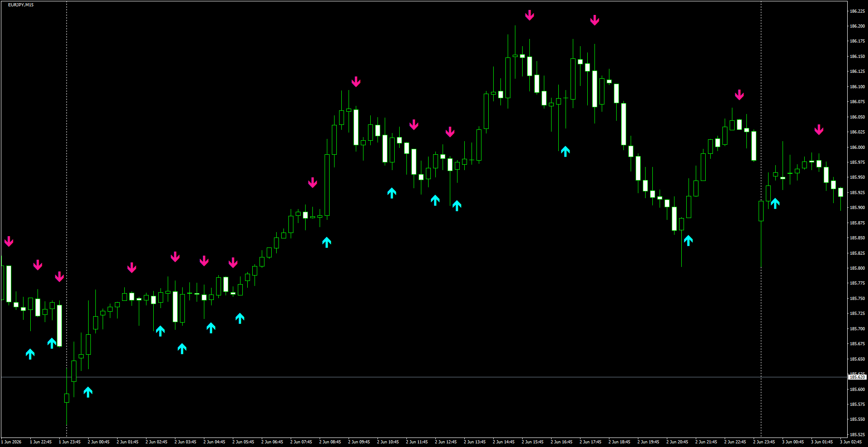This screenshot has width=868, height=447.
Task: Click the cyan up arrow under the 16:45 long wick
Action: tap(565, 151)
